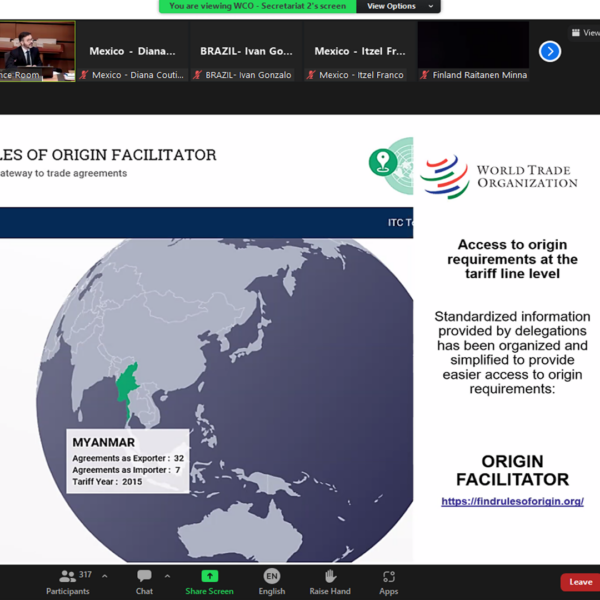This screenshot has height=600, width=600.
Task: Click the green location pin logo
Action: tap(383, 162)
